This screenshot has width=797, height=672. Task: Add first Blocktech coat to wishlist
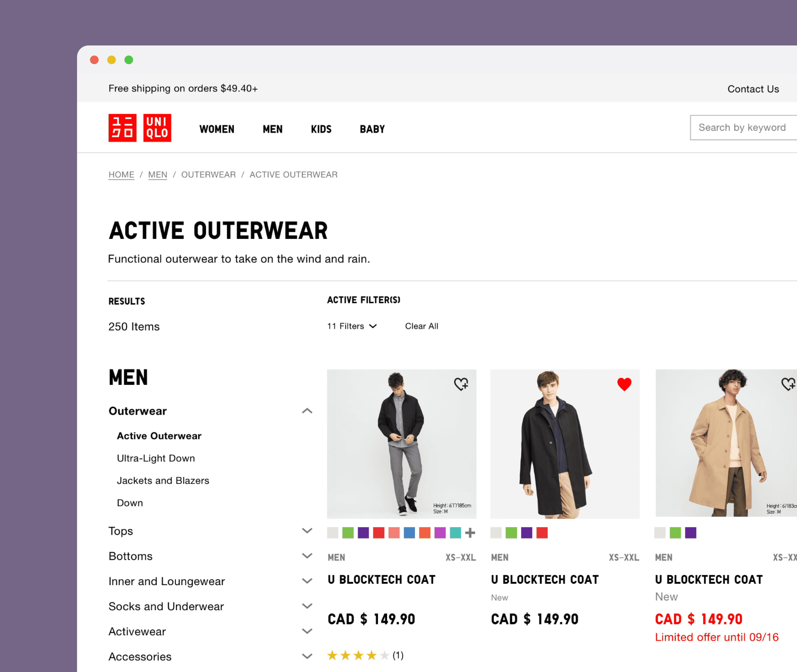[461, 384]
